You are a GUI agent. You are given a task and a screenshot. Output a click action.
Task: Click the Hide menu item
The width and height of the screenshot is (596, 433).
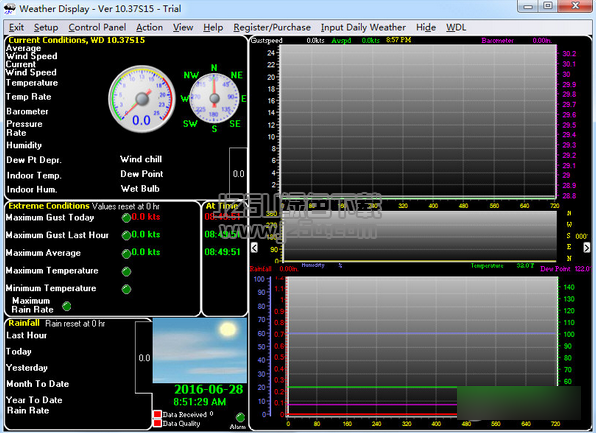[426, 27]
